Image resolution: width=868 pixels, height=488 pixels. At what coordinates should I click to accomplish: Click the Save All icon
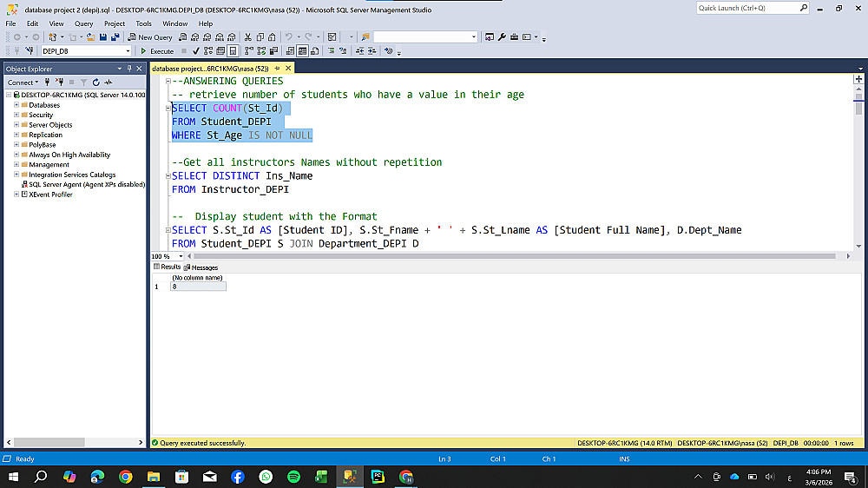(x=115, y=37)
